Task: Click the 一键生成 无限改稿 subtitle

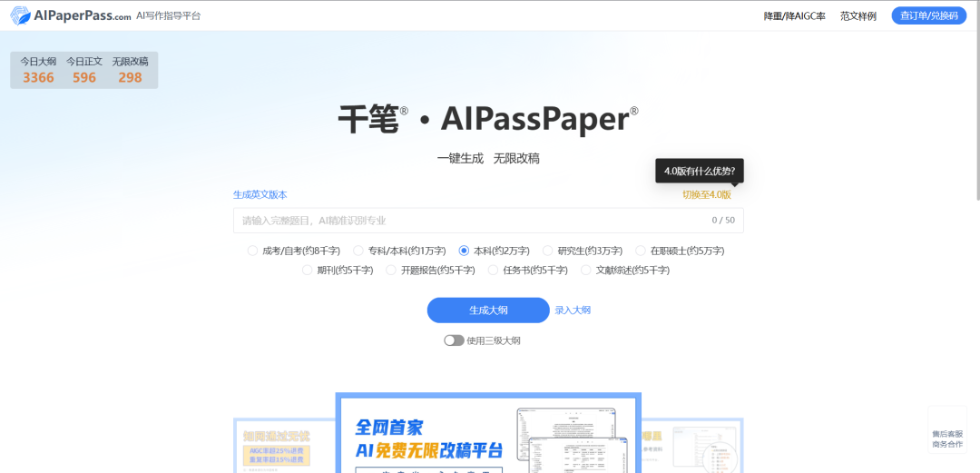Action: (x=488, y=158)
